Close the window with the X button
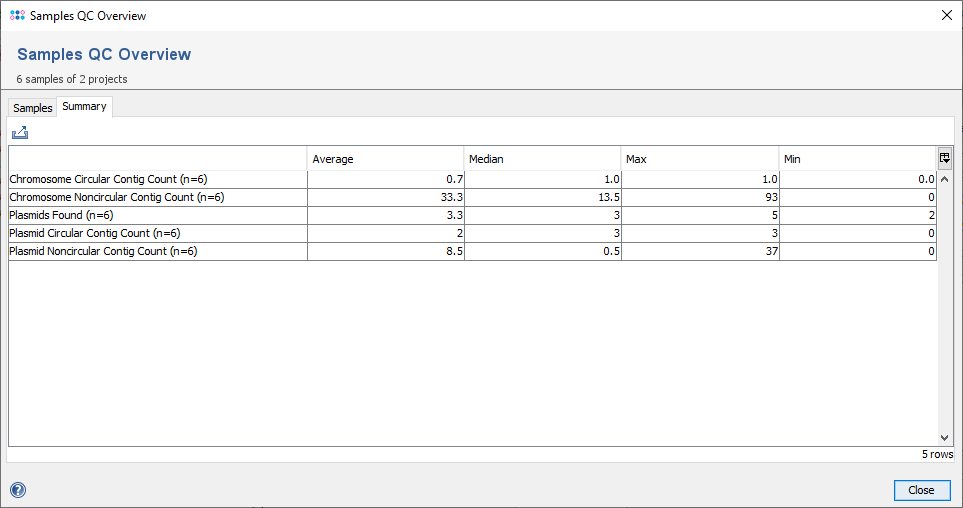The width and height of the screenshot is (963, 508). (x=946, y=15)
